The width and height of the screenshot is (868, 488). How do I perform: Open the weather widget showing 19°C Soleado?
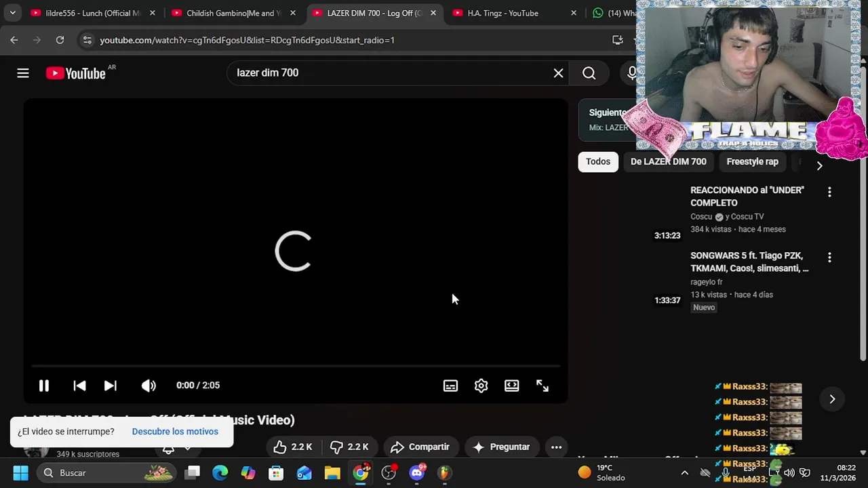click(602, 472)
